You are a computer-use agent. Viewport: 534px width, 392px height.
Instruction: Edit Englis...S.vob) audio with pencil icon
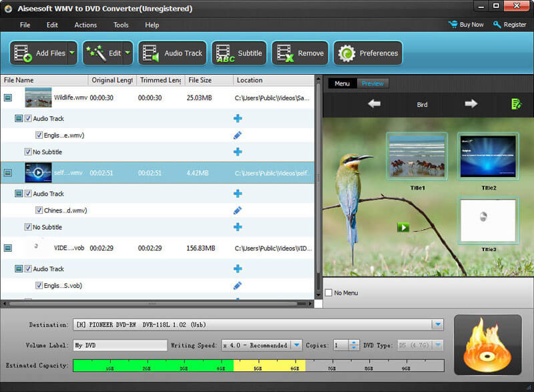coord(238,285)
